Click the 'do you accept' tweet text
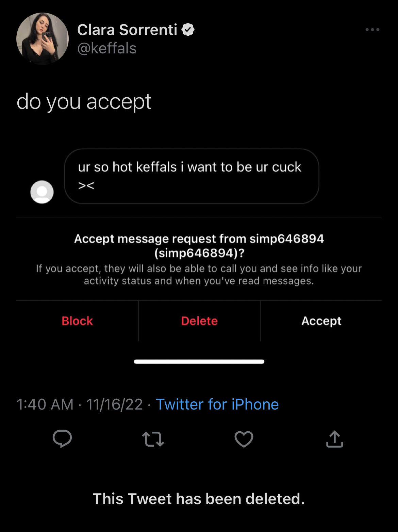Viewport: 398px width, 532px height. (x=84, y=102)
